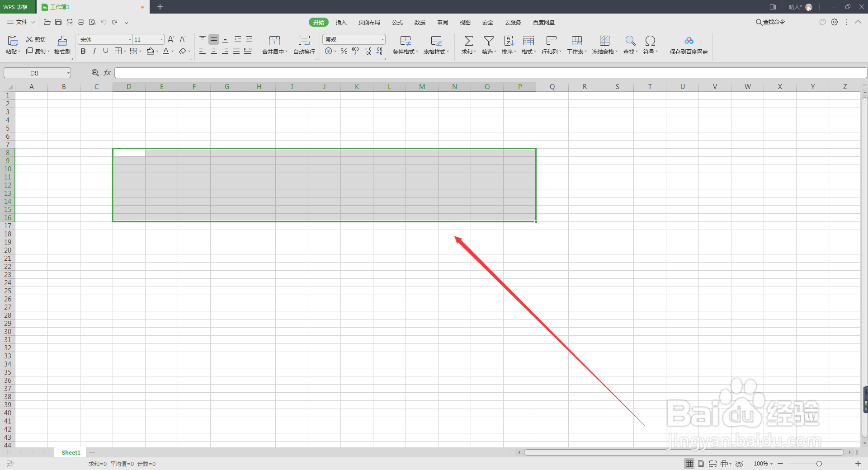
Task: Open the File (文件) menu dropdown
Action: 21,22
